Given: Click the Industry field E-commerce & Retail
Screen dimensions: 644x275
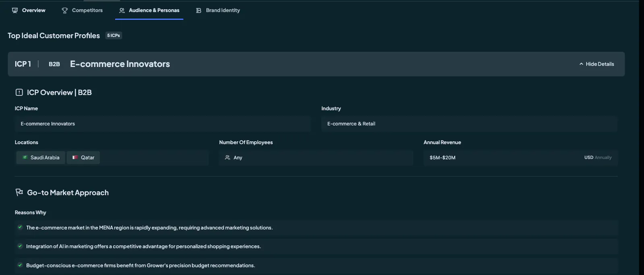Looking at the screenshot, I should [x=469, y=124].
